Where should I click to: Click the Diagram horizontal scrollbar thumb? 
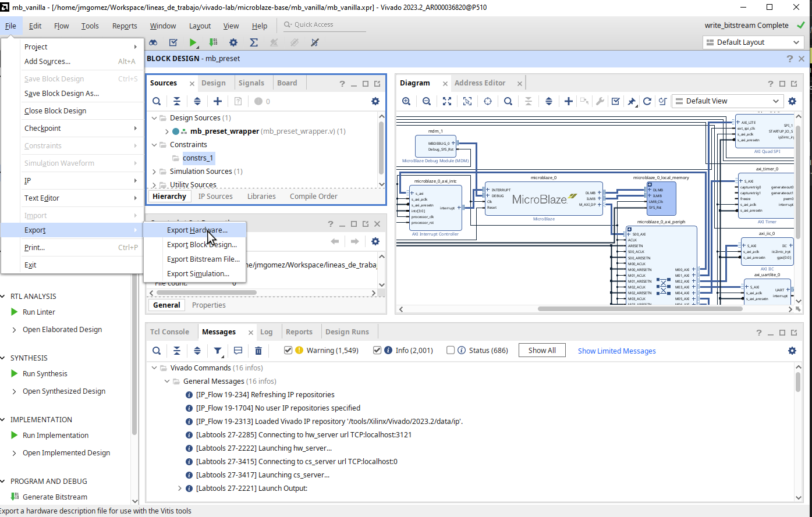pyautogui.click(x=640, y=309)
